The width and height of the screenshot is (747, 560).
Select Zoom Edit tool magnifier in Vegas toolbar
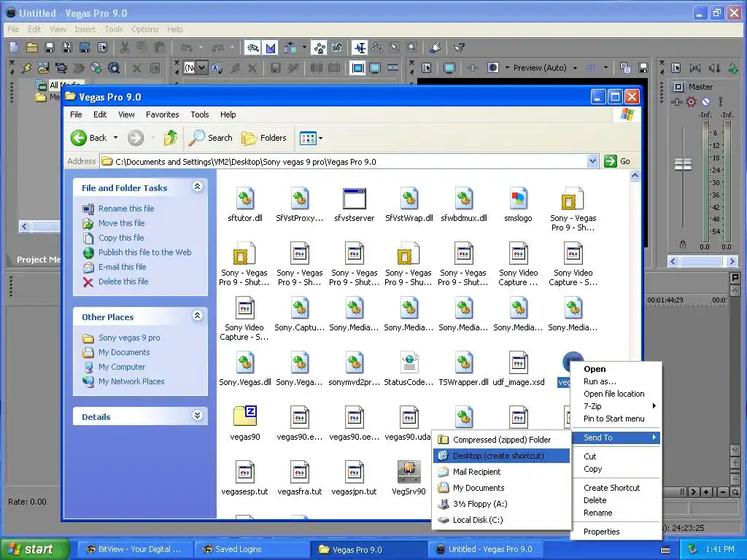[412, 47]
